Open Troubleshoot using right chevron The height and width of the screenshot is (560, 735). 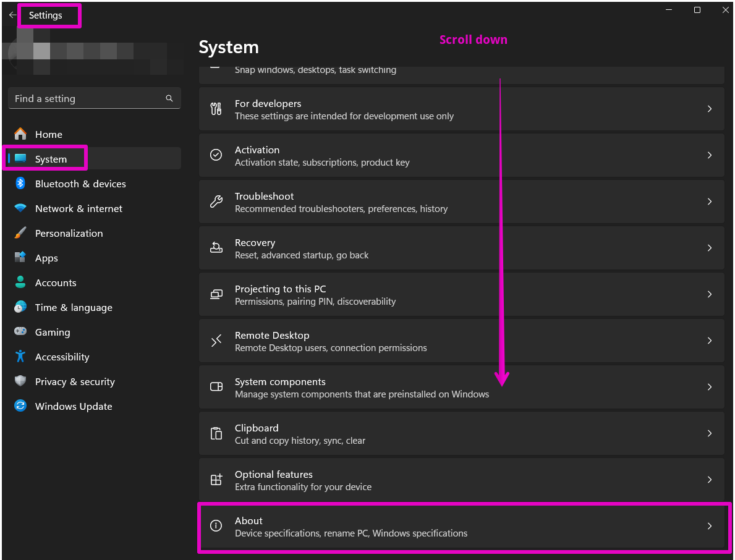tap(709, 202)
